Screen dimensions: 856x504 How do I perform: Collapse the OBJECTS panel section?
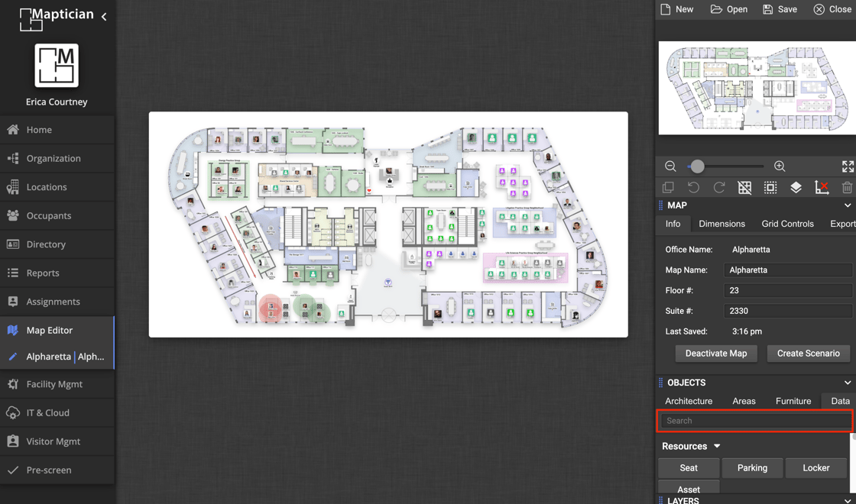click(x=847, y=383)
